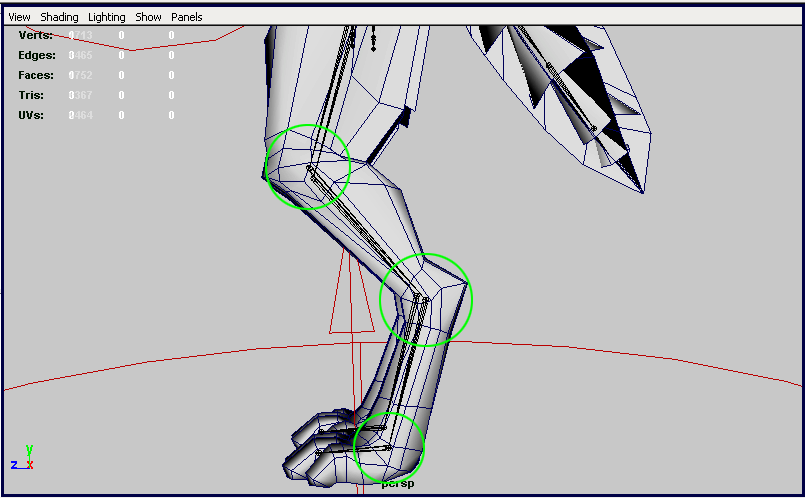Click the Edges label in the heads-up display
Screen dimensions: 805x498
point(37,55)
